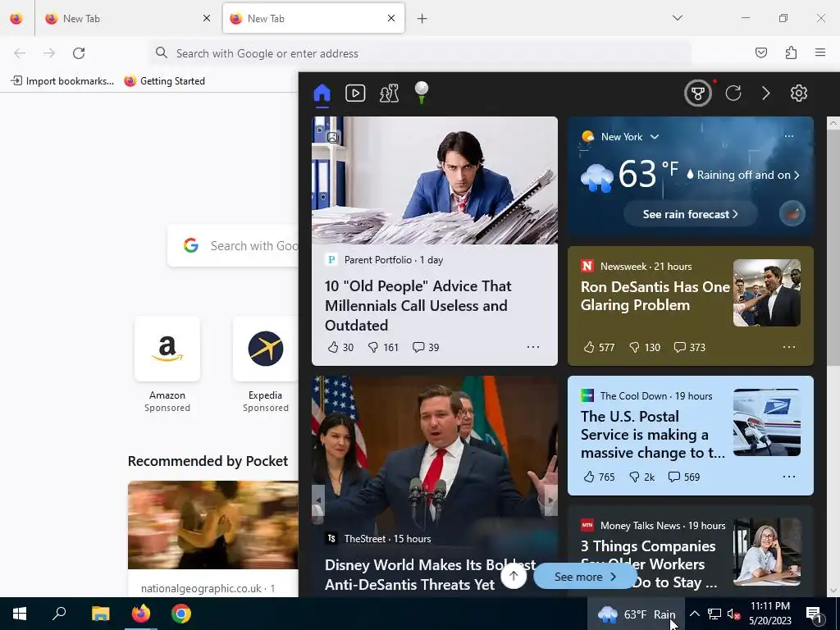Open Windows Start menu

(x=20, y=614)
